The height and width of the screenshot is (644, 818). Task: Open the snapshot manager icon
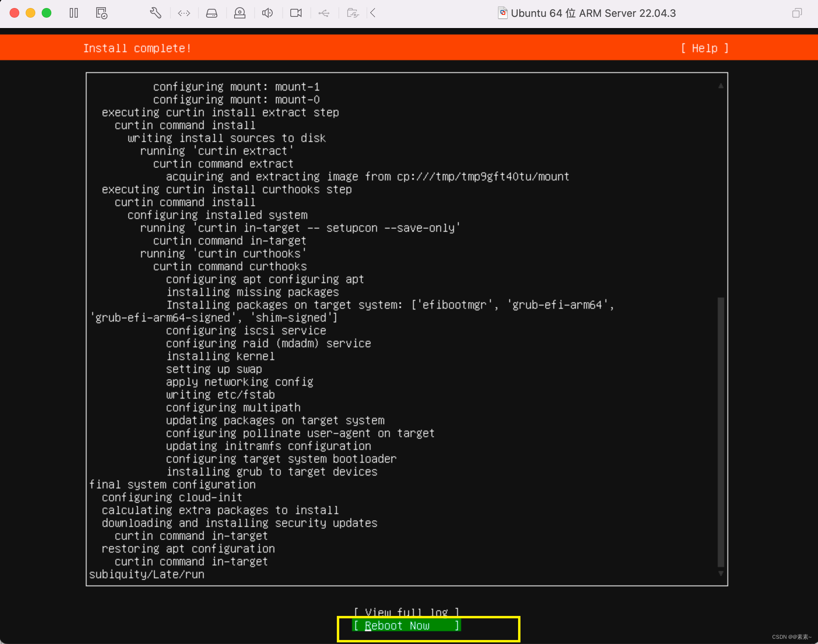[101, 13]
